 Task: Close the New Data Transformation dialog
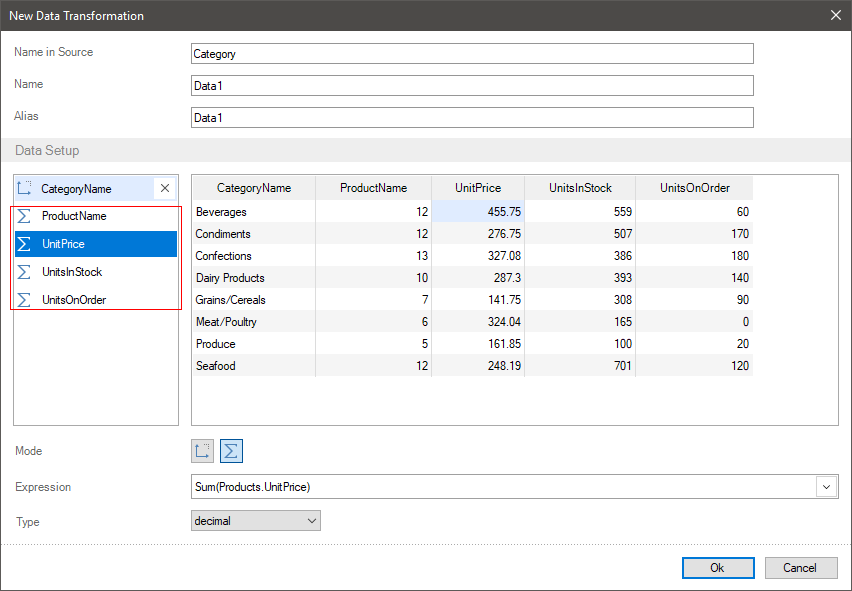pos(835,15)
